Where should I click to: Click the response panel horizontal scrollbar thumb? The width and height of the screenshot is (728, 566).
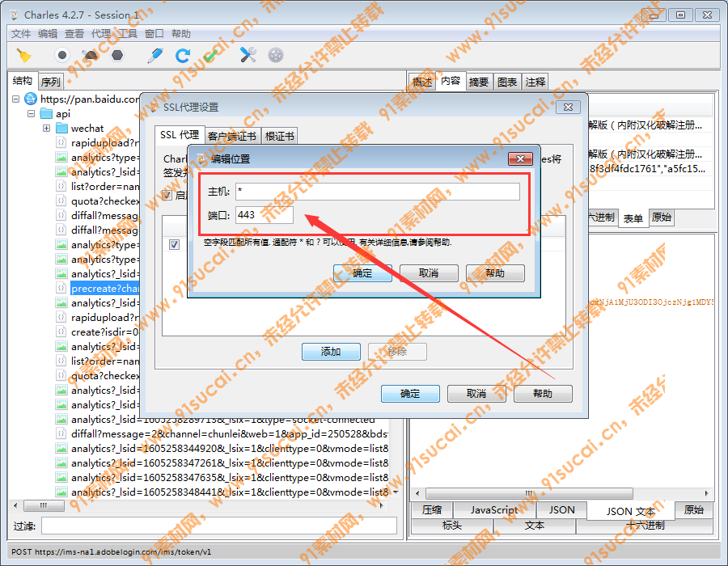pyautogui.click(x=529, y=493)
